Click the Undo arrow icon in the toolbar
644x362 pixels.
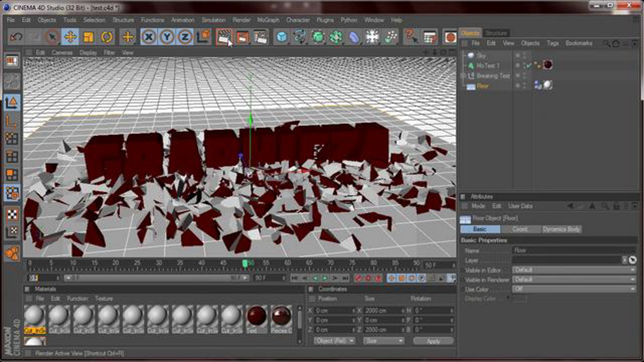click(x=16, y=37)
